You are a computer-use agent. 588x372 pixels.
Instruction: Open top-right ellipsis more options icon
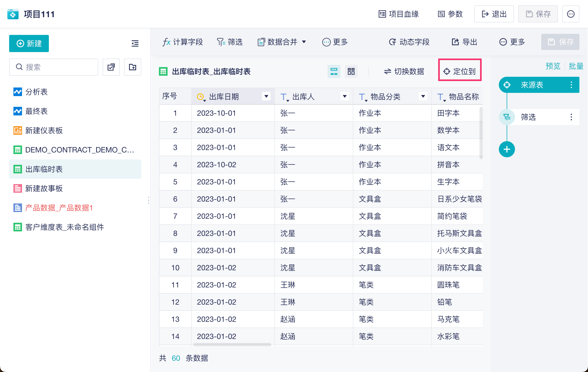[571, 14]
